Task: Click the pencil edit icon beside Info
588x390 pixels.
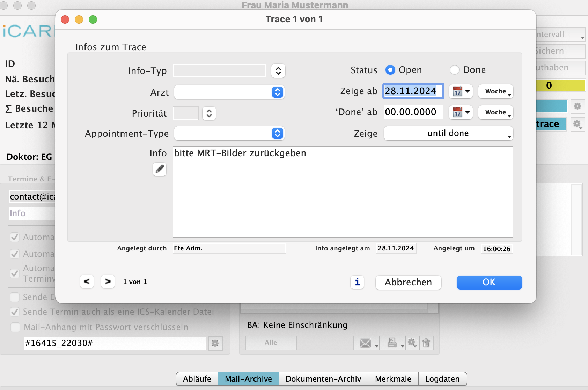Action: pos(160,169)
